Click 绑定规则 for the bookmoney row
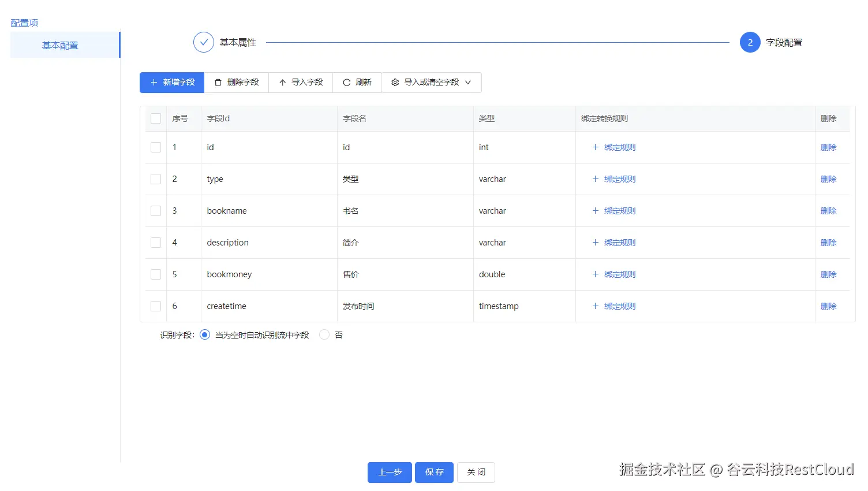Image resolution: width=868 pixels, height=491 pixels. click(614, 274)
